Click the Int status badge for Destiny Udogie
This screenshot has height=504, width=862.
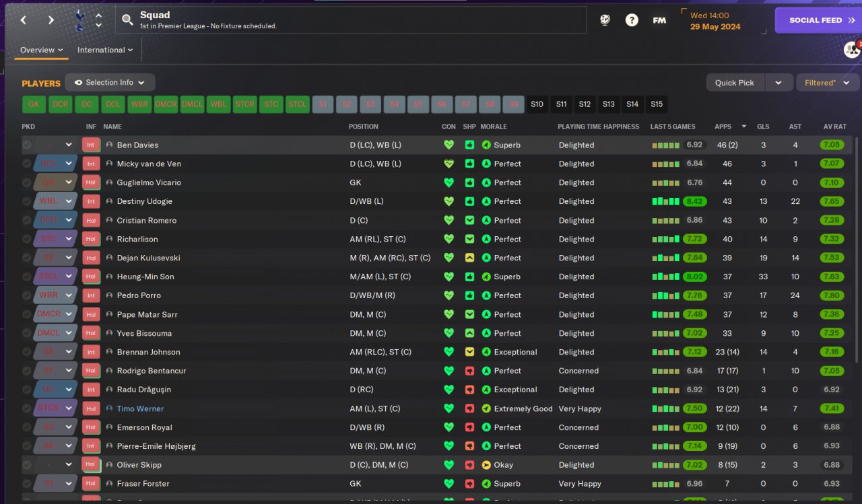[91, 201]
